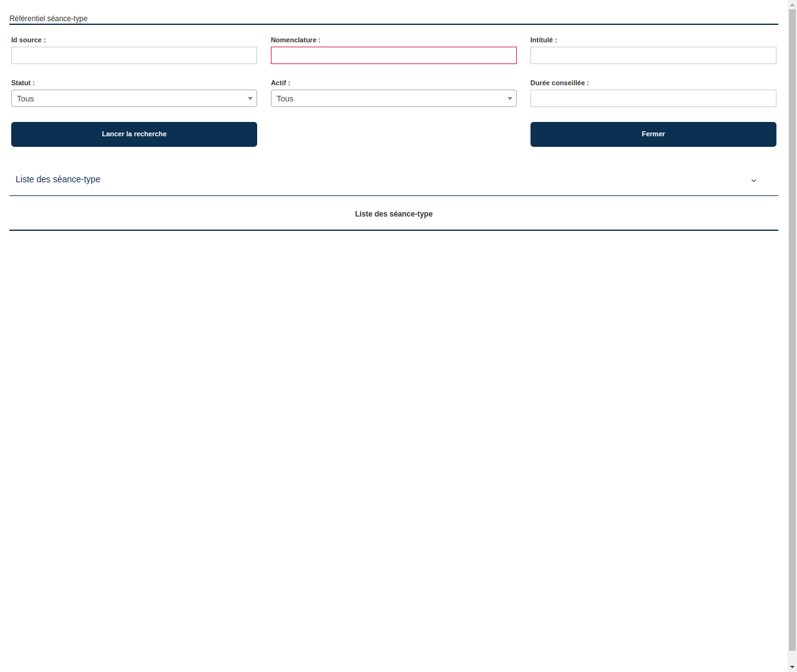Click the Référentiel séance-type title
The image size is (797, 672).
click(x=48, y=19)
